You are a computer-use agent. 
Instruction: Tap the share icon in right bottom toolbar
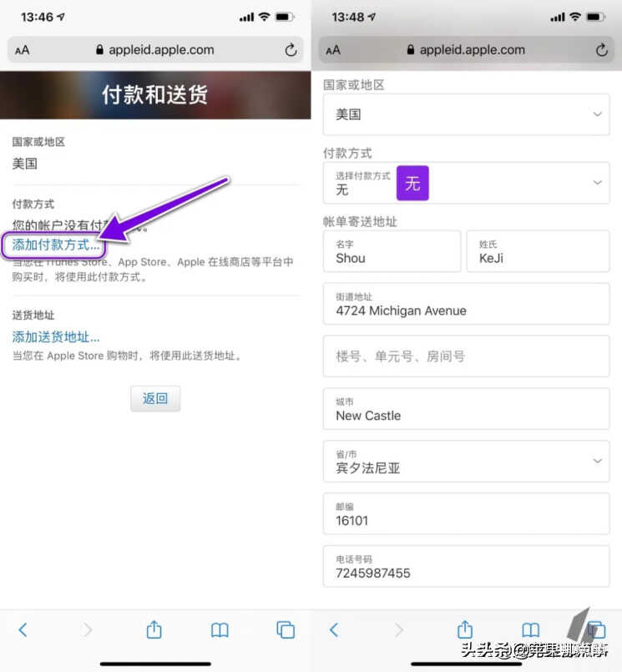(465, 629)
